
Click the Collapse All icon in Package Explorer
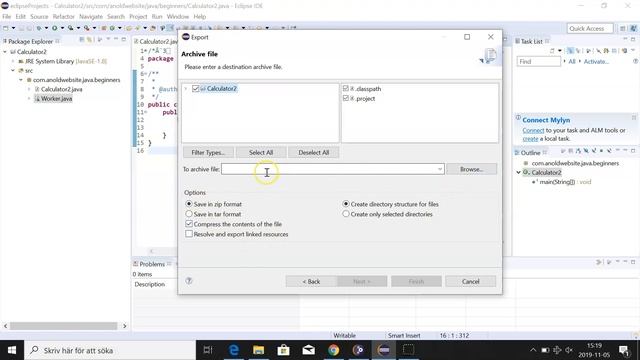point(82,40)
